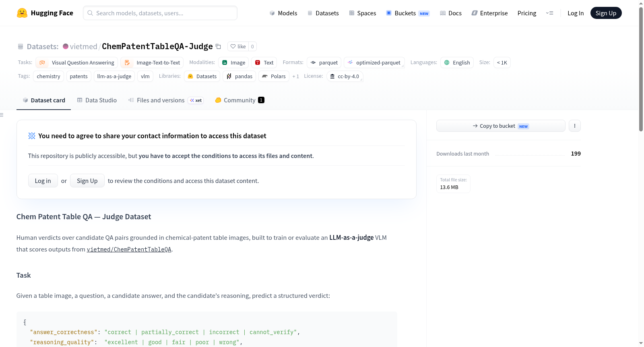Click the Copy to bucket button
The image size is (644, 347).
pyautogui.click(x=501, y=126)
